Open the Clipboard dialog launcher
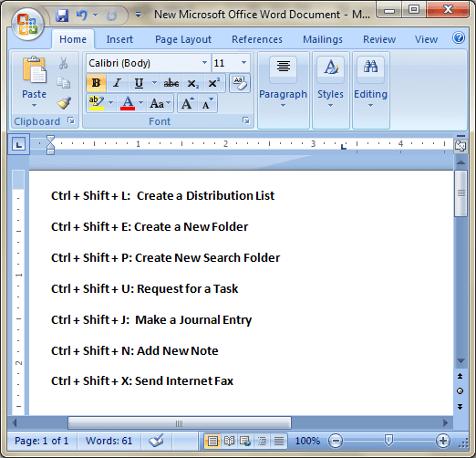The height and width of the screenshot is (458, 476). click(71, 121)
